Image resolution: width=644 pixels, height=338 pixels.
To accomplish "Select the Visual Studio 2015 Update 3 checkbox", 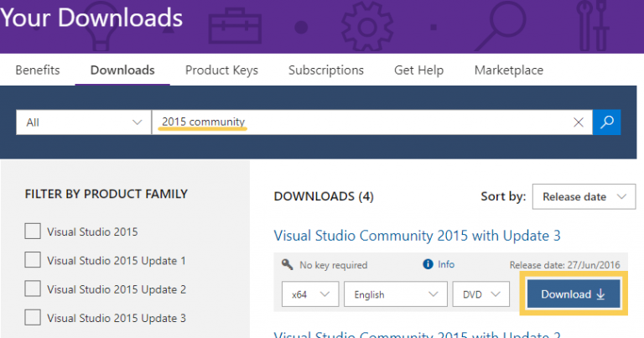I will pyautogui.click(x=33, y=318).
